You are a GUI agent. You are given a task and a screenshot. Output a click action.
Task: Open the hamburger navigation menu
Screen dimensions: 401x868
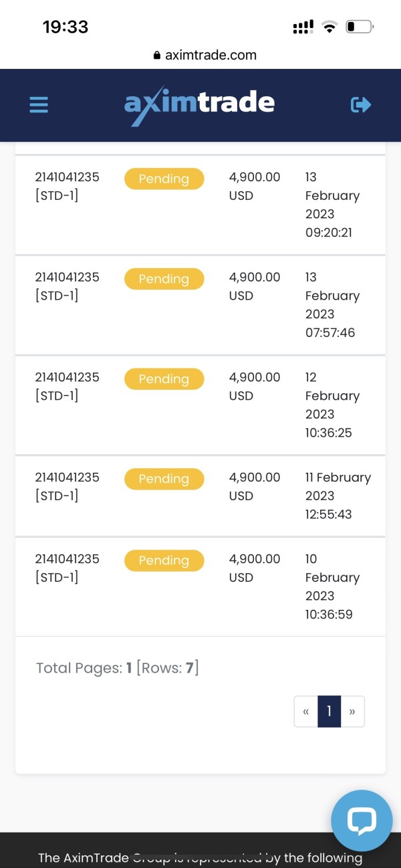39,105
